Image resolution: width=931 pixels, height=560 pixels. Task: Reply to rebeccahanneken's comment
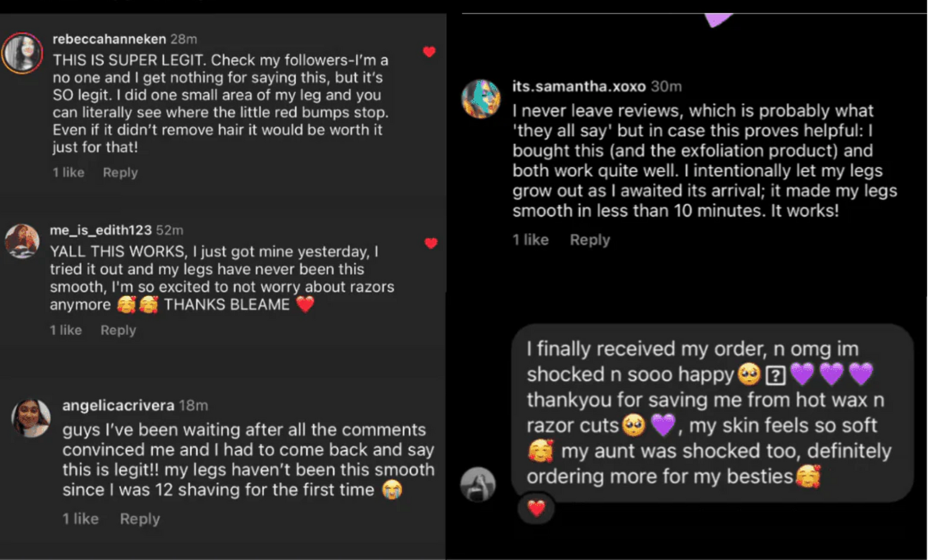pyautogui.click(x=120, y=172)
